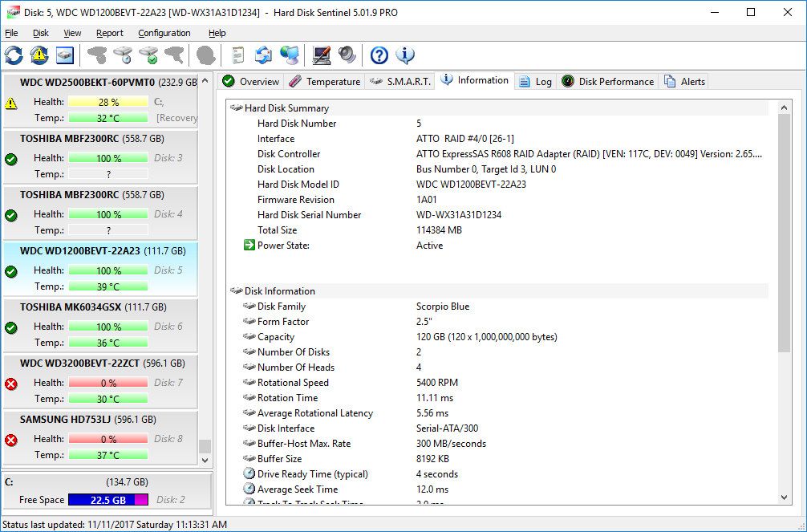
Task: Switch to the Alerts tab
Action: [x=684, y=81]
